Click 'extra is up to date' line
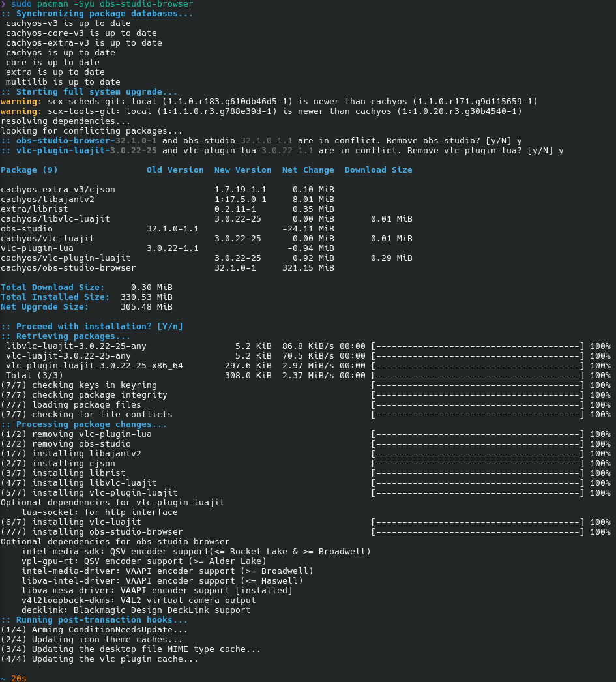The image size is (616, 682). (55, 72)
